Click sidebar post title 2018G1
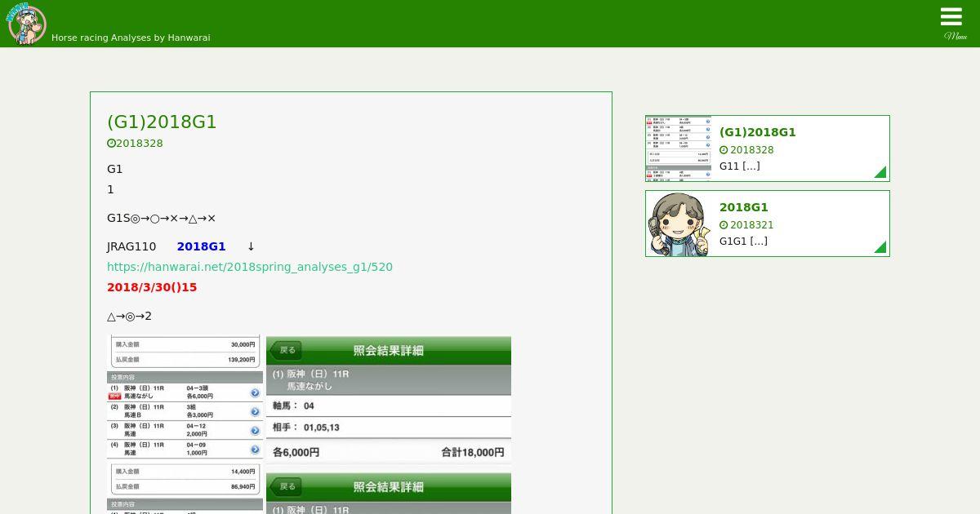Image resolution: width=980 pixels, height=514 pixels. pyautogui.click(x=744, y=207)
